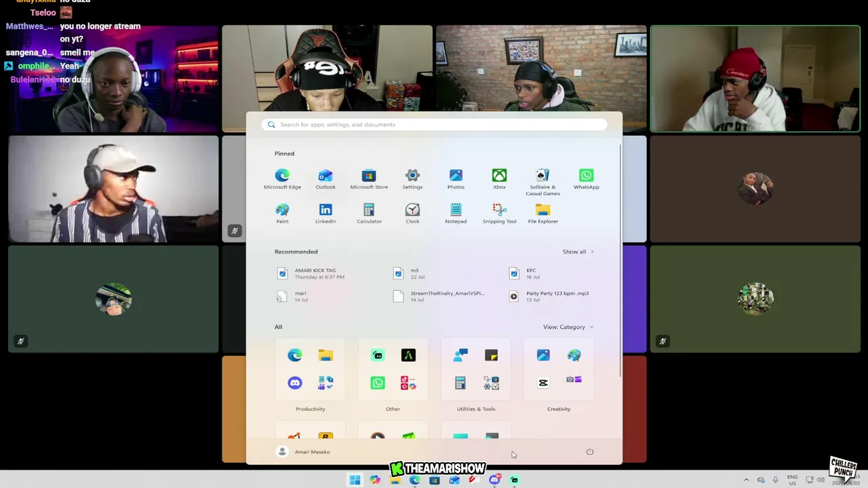Expand the system tray hidden icons chevron
Viewport: 868px width, 488px height.
pos(747,481)
